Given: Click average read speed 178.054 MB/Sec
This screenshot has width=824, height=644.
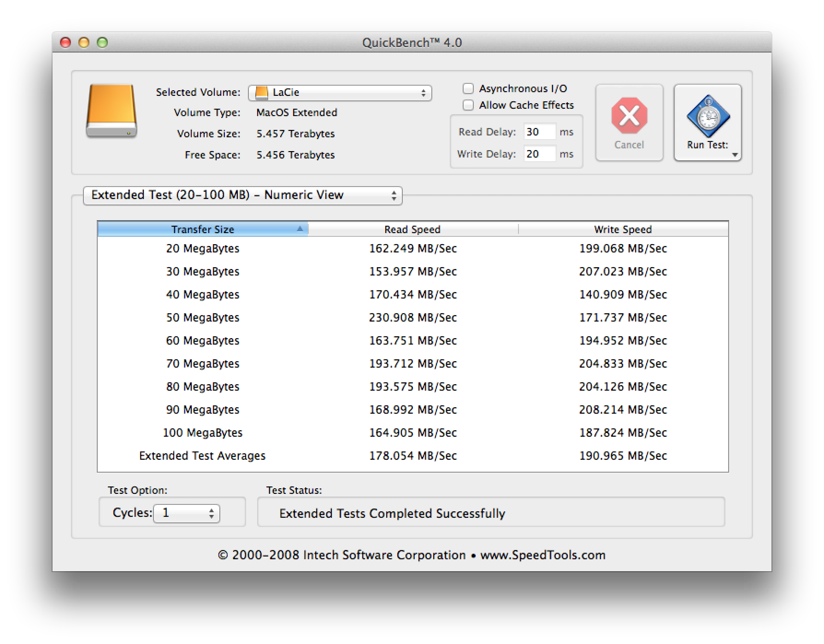Looking at the screenshot, I should click(413, 456).
